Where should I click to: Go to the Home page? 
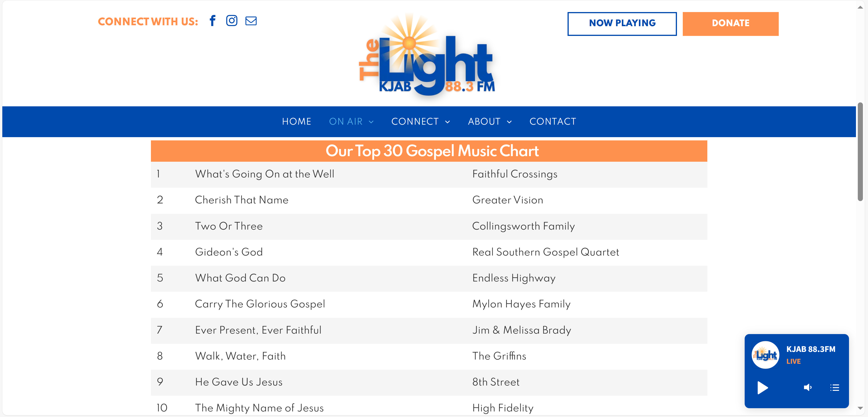(x=297, y=122)
